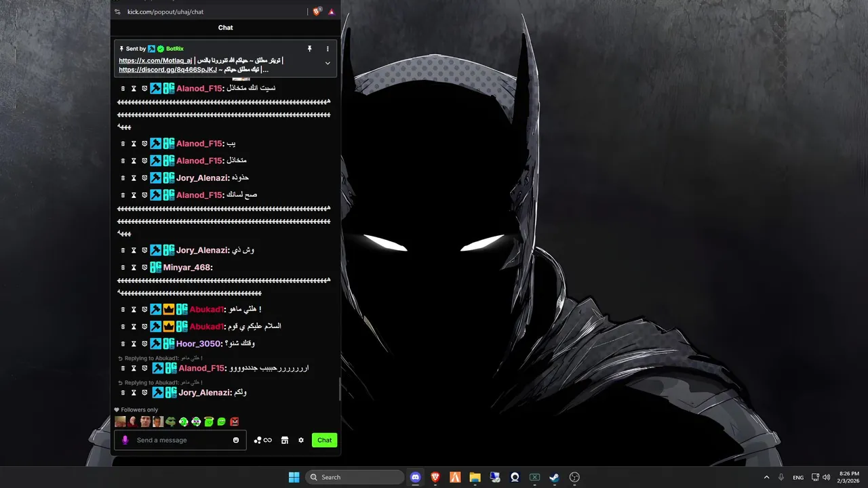Timeout Hoor_3050 with hourglass icon
The image size is (868, 488).
click(134, 344)
